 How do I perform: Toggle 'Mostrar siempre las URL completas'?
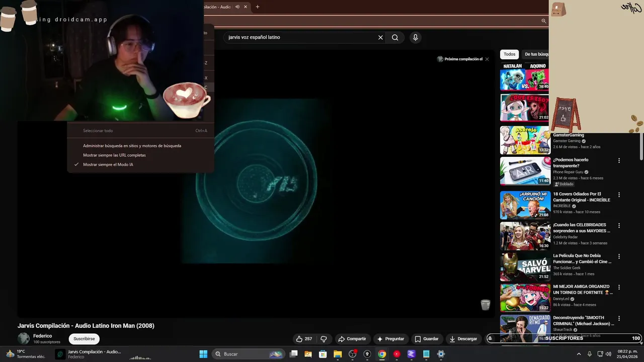click(x=141, y=155)
